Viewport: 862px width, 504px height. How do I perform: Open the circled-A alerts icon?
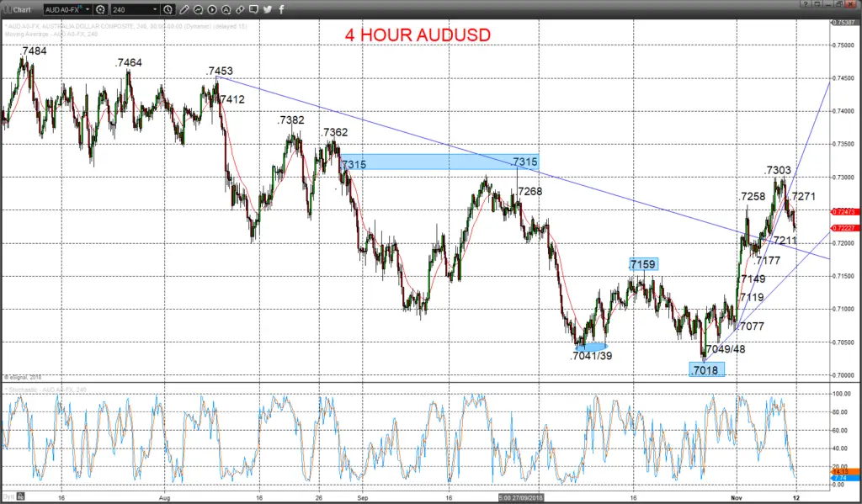pyautogui.click(x=226, y=9)
